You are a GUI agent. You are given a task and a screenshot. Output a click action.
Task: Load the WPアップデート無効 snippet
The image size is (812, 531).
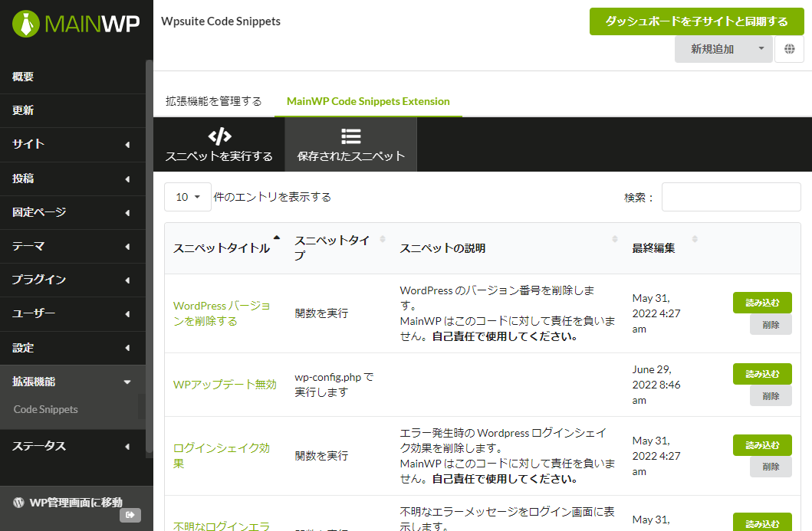(x=762, y=374)
